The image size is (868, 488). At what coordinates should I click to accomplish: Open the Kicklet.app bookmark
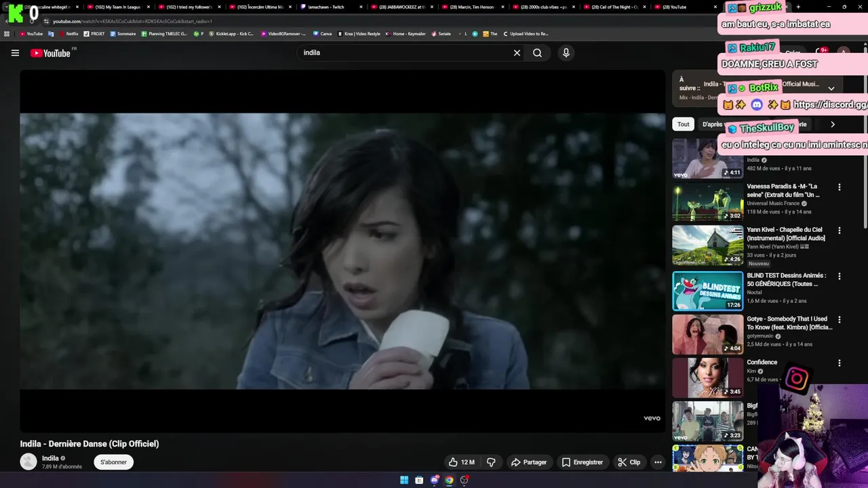231,33
